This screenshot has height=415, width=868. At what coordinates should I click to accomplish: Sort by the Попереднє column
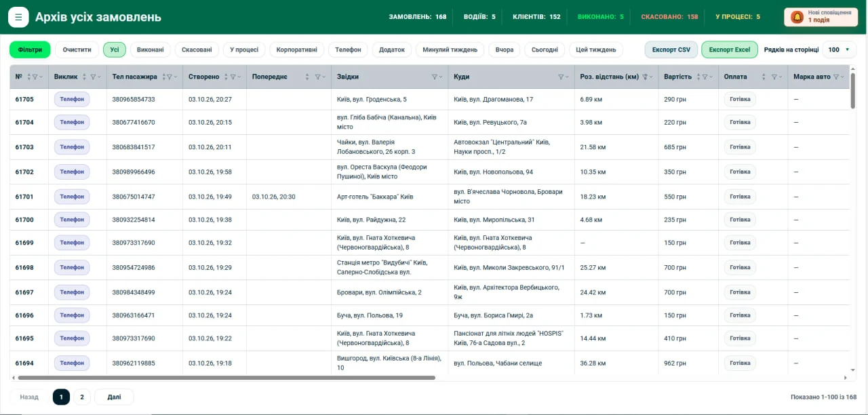[307, 77]
